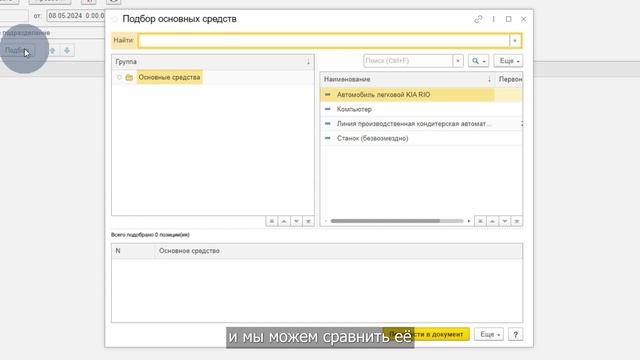The image size is (640, 360).
Task: Select the Основные средства folder
Action: coord(169,77)
